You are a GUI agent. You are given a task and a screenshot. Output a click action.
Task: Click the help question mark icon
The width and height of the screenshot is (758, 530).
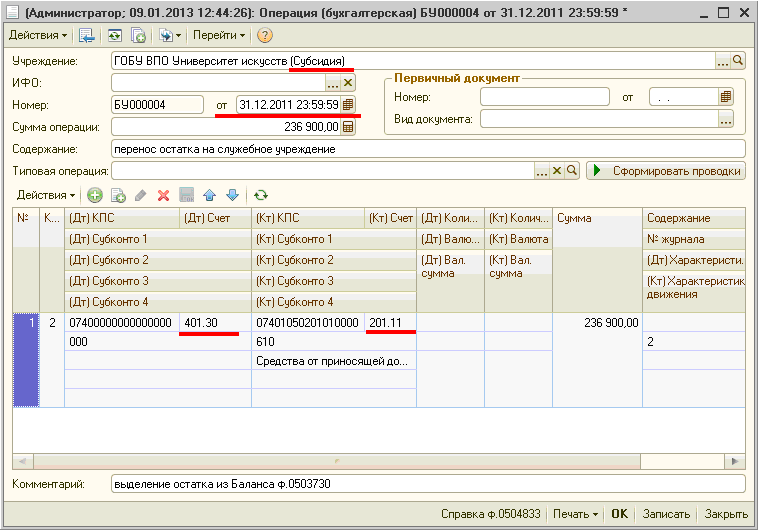pos(264,35)
